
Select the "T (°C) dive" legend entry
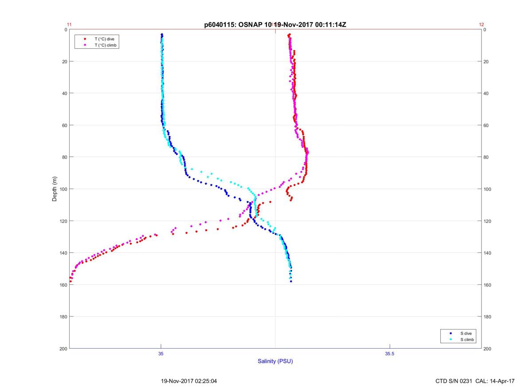105,39
